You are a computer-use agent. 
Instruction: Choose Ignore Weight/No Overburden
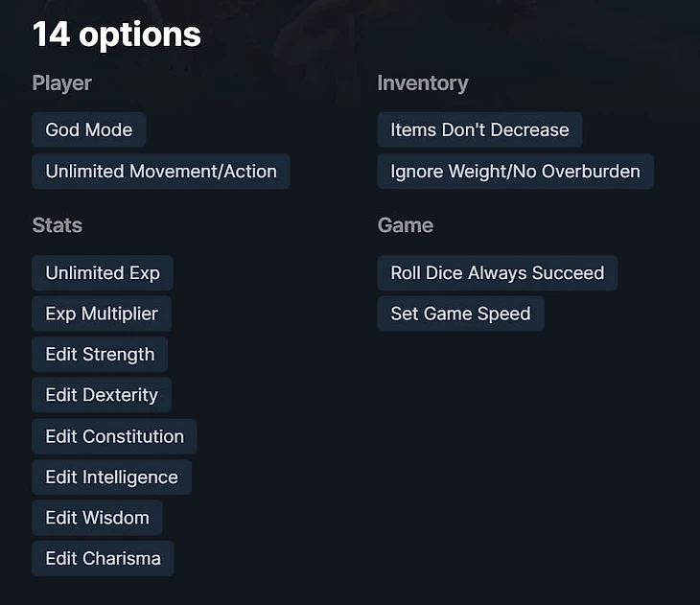pos(515,172)
